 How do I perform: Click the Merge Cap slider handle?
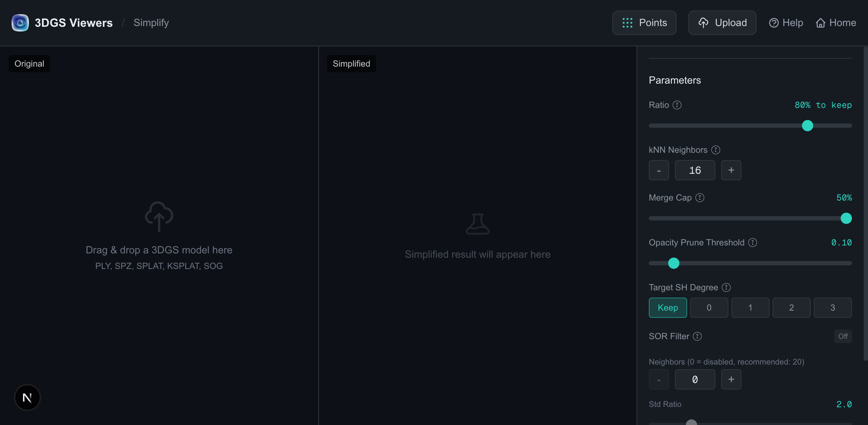click(x=846, y=218)
